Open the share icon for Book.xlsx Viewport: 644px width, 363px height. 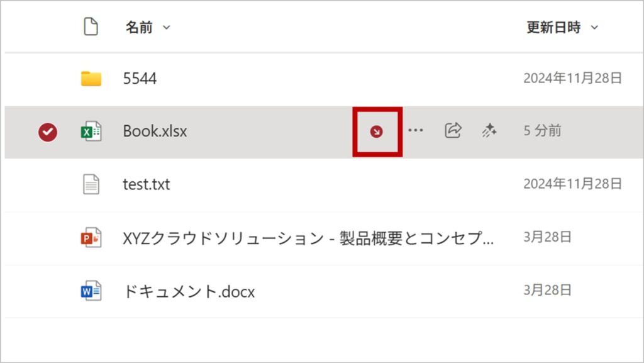(x=453, y=130)
